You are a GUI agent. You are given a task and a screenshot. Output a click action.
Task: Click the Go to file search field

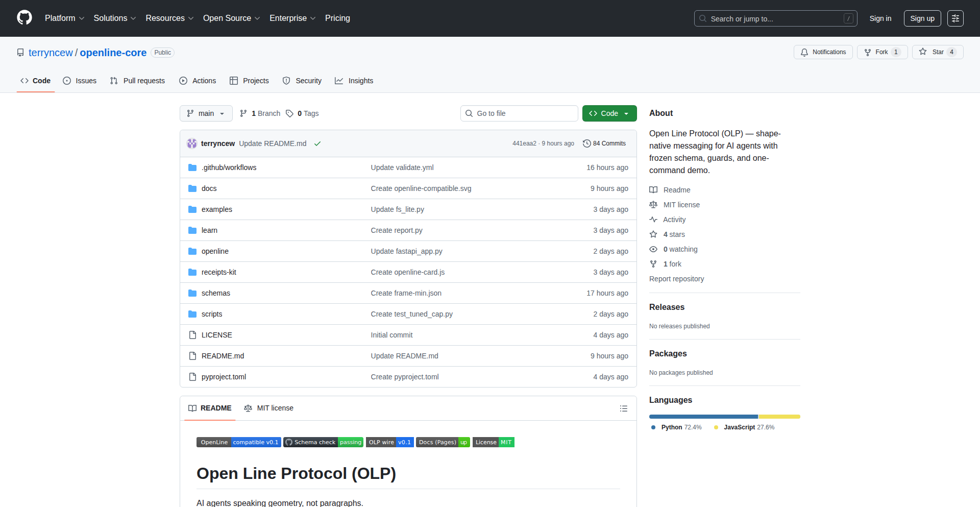pos(519,113)
